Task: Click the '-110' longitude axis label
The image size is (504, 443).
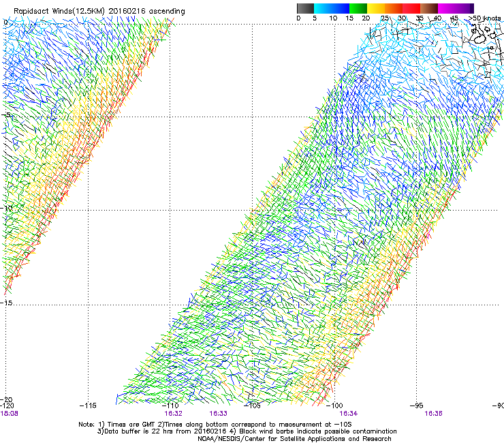Action: (x=170, y=406)
